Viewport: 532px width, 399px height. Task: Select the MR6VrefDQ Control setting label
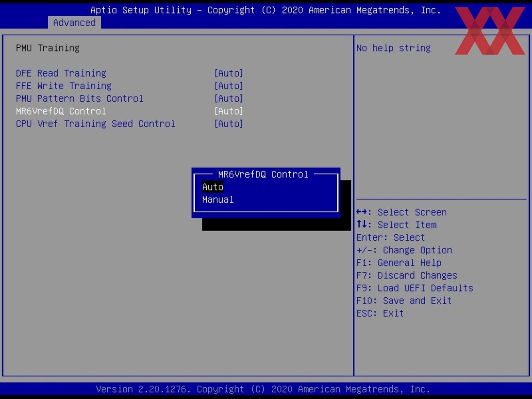[x=61, y=111]
